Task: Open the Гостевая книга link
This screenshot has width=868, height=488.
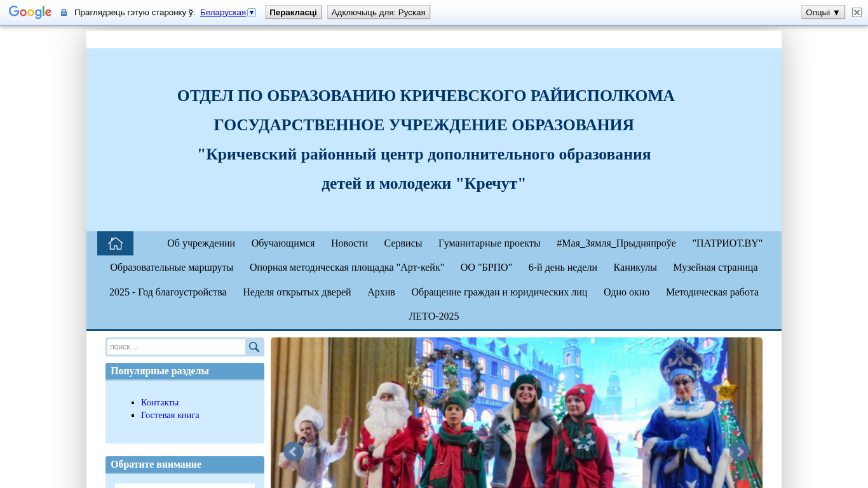Action: tap(170, 415)
